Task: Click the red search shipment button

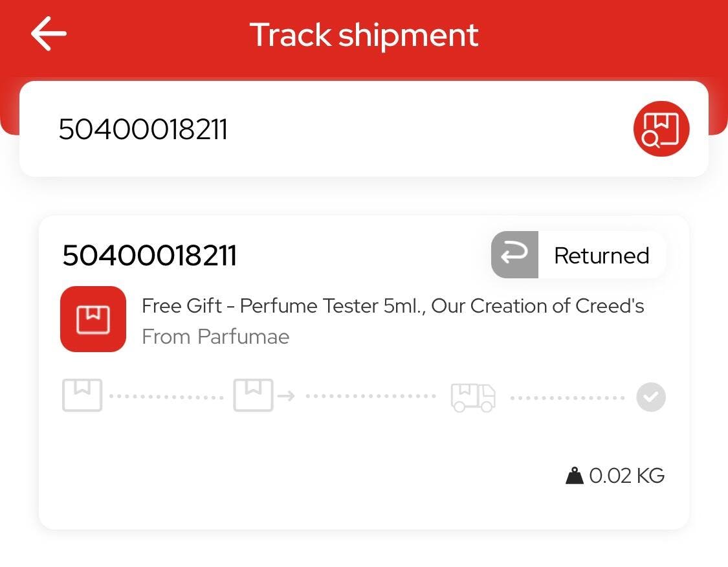Action: 661,129
